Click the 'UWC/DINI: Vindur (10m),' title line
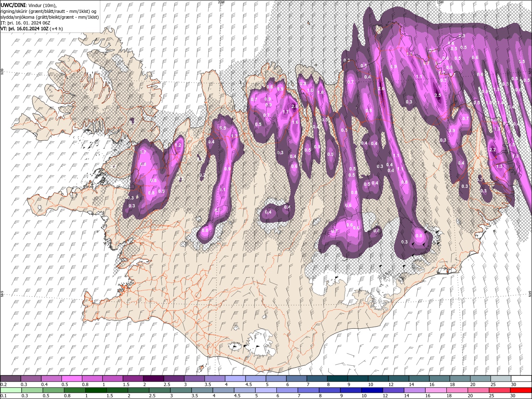 [x=28, y=5]
